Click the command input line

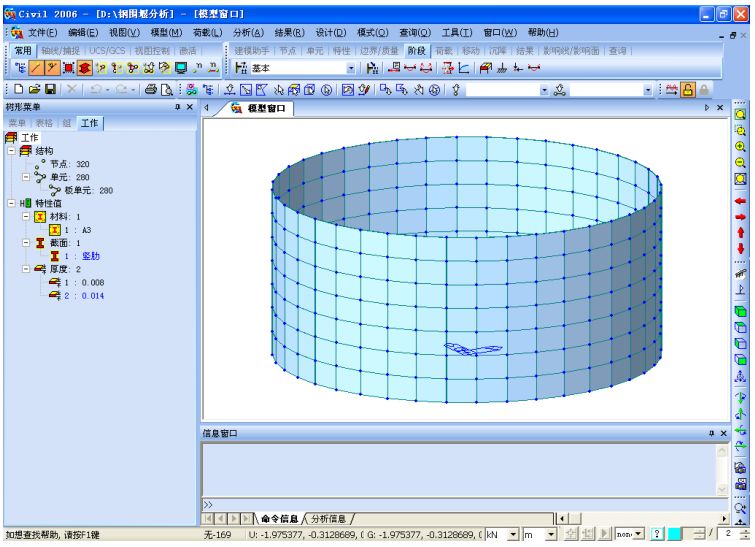point(465,505)
